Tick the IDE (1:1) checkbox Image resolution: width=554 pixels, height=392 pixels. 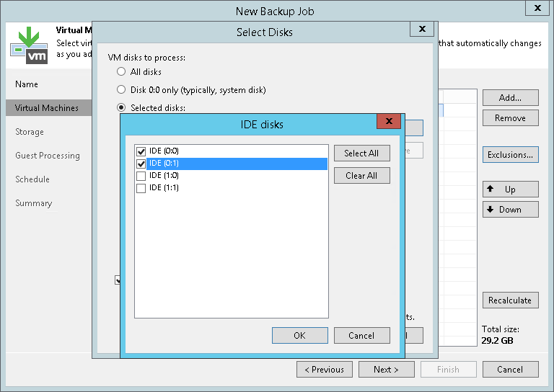[141, 188]
